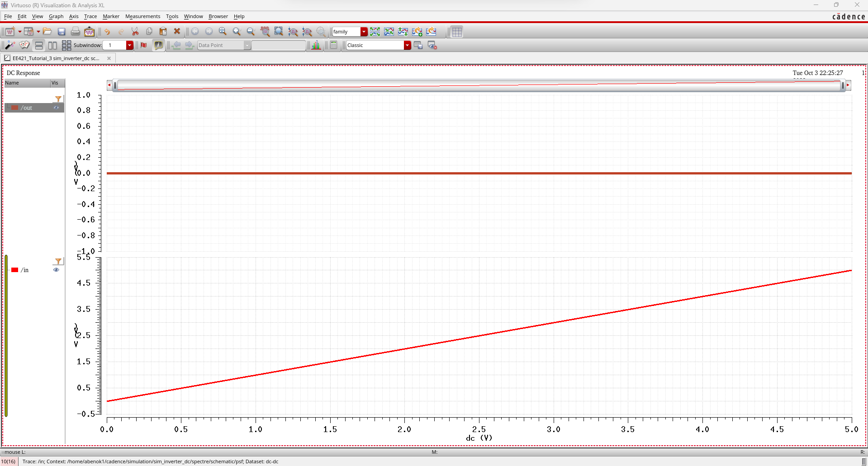Open the File menu
The height and width of the screenshot is (466, 868).
tap(8, 16)
